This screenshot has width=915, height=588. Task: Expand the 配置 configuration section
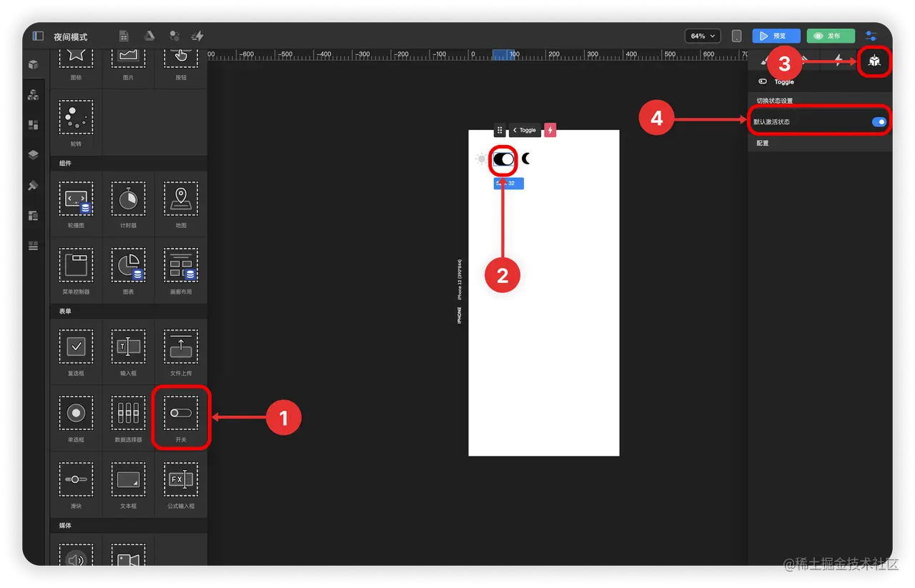pyautogui.click(x=820, y=144)
